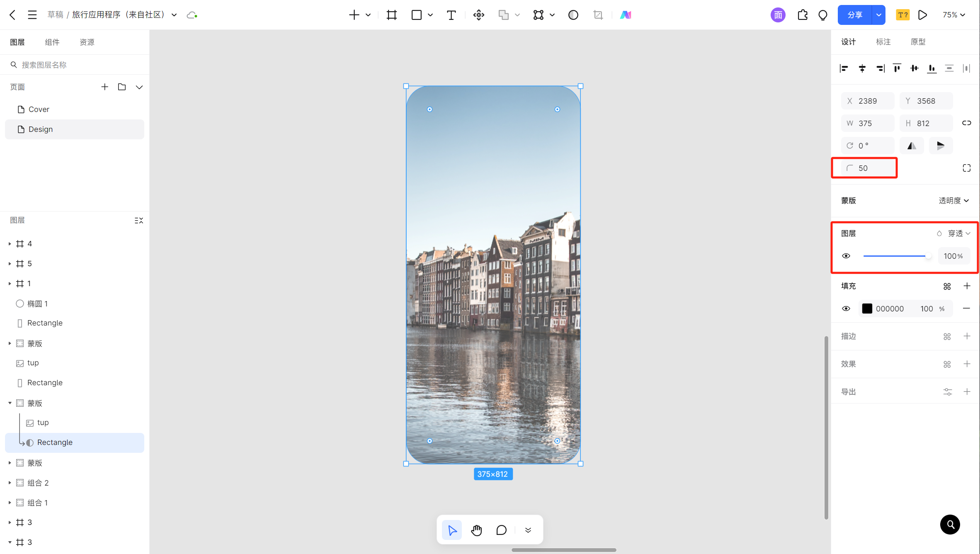Click the hand pan tool

click(476, 530)
